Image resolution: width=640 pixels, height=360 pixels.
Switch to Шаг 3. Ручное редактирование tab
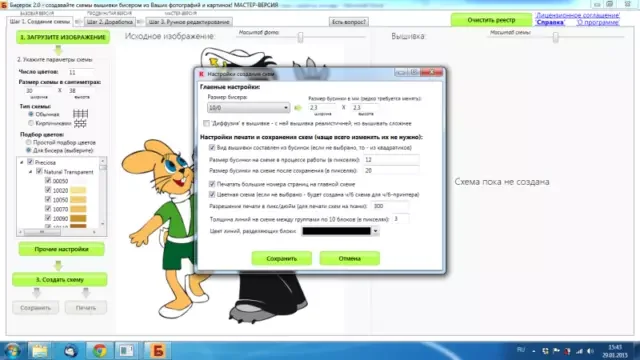[x=189, y=22]
